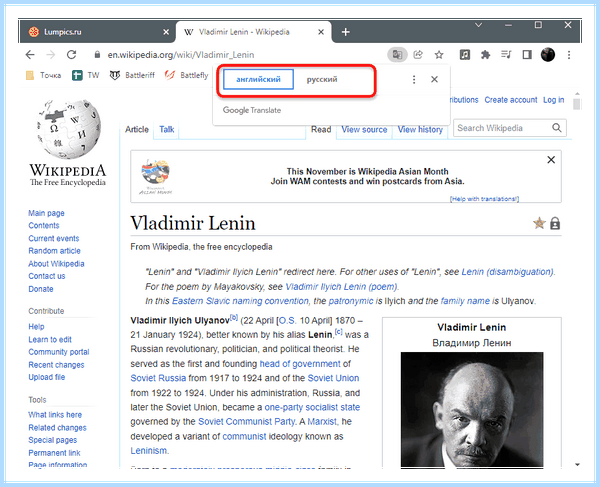Select the Vladimir Lenin - Wikipedia tab
Image resolution: width=600 pixels, height=487 pixels.
click(254, 32)
